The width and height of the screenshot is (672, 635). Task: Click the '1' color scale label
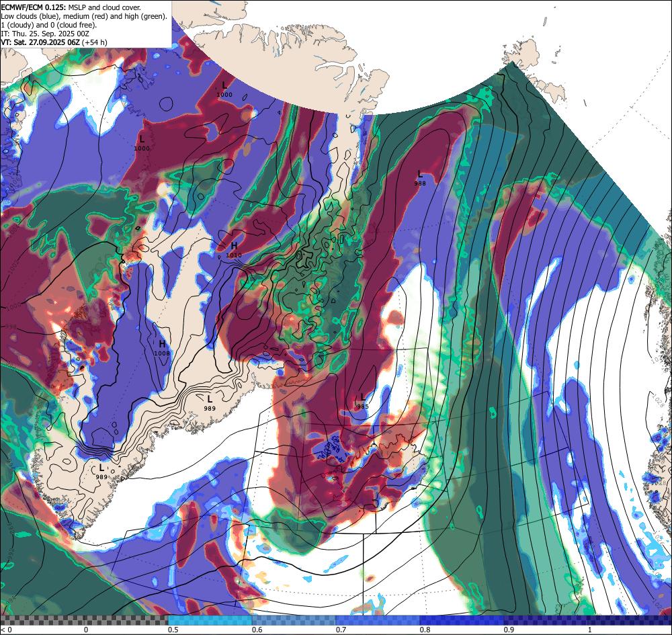(589, 630)
